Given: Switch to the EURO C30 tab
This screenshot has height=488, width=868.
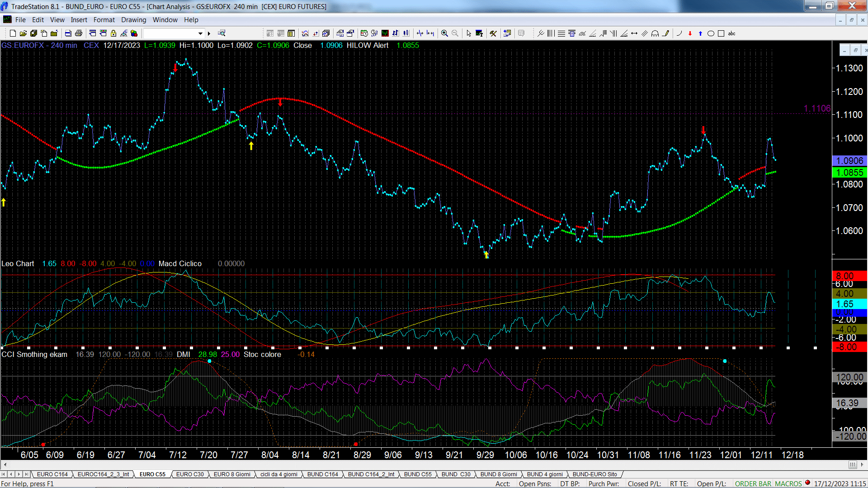Looking at the screenshot, I should [190, 474].
